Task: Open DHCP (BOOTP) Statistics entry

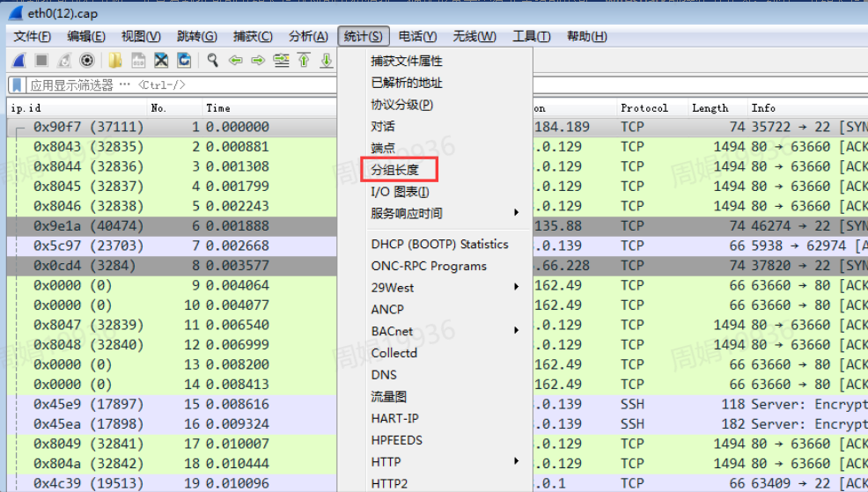Action: pyautogui.click(x=439, y=244)
